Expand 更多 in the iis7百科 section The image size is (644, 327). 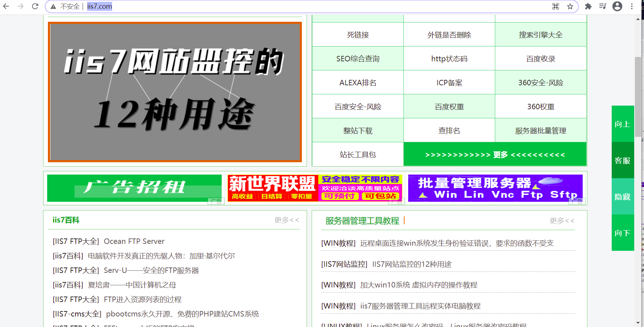pyautogui.click(x=287, y=220)
